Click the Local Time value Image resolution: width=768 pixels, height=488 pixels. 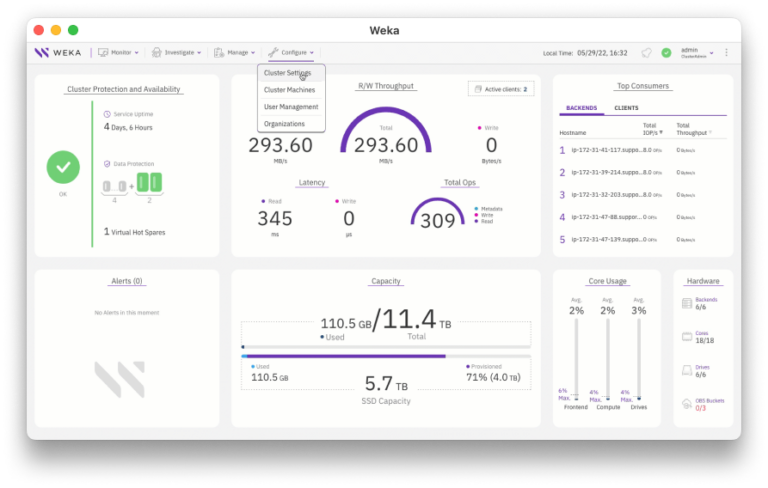click(602, 53)
